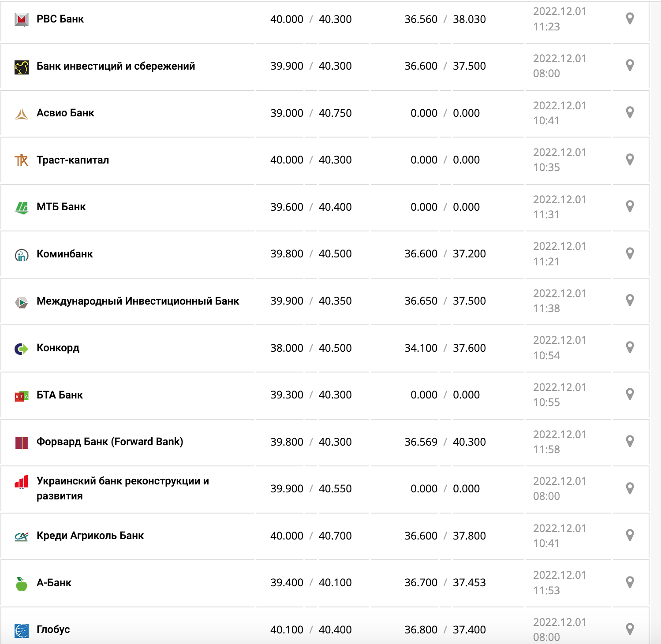Show branch locations for Конкорд
This screenshot has height=644, width=661.
point(630,347)
